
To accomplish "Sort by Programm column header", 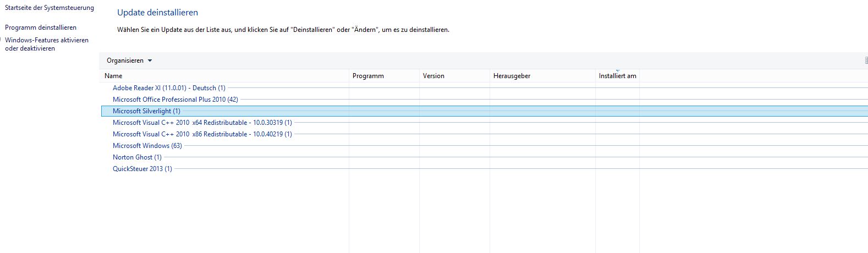I will [x=384, y=76].
